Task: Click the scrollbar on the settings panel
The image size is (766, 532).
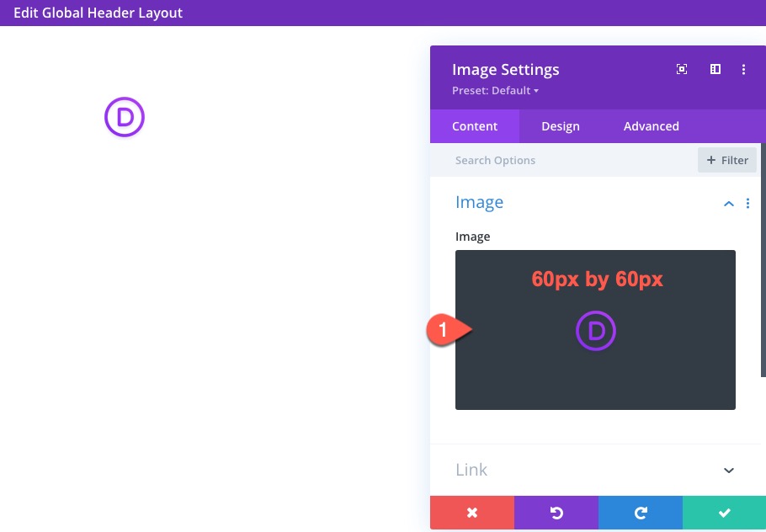Action: [x=762, y=253]
